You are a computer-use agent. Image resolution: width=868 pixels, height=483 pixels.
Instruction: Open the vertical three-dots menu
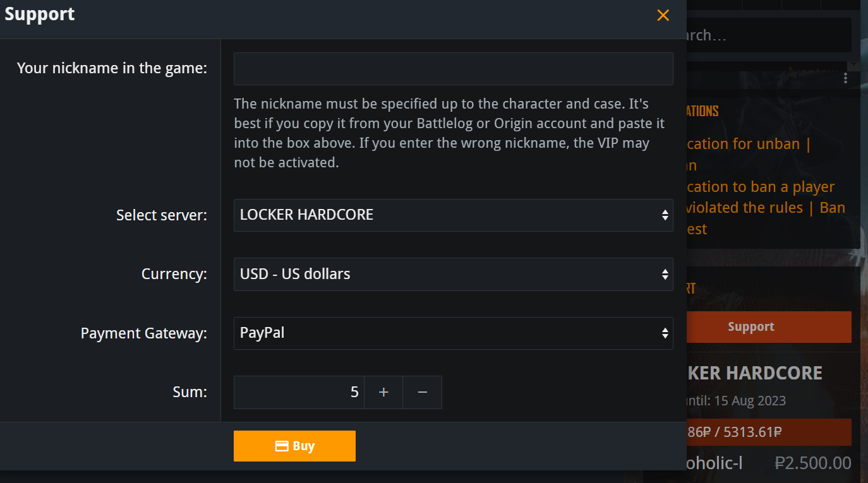[845, 78]
